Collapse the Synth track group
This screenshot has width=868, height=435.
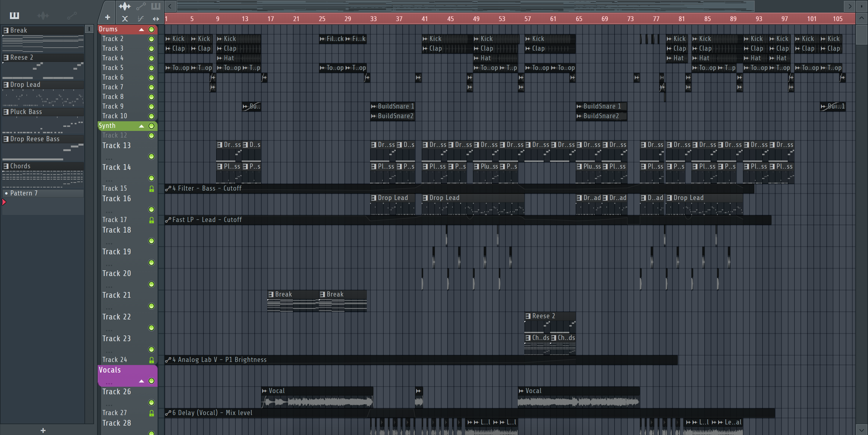(x=142, y=126)
